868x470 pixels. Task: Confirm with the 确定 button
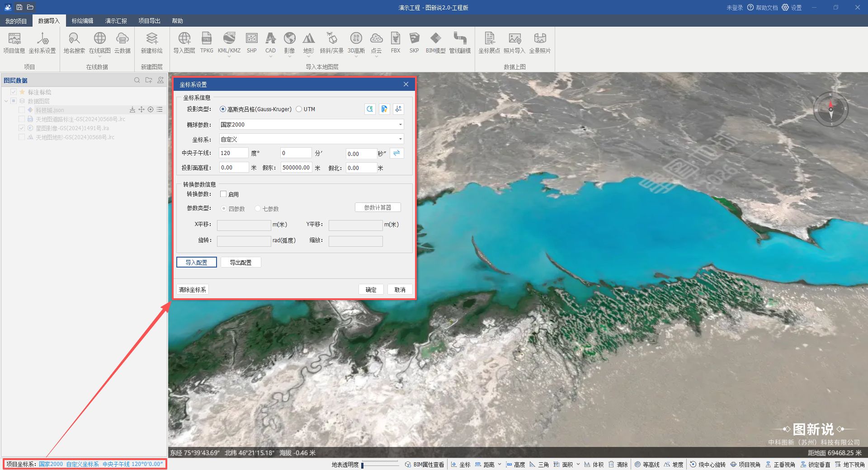tap(371, 290)
